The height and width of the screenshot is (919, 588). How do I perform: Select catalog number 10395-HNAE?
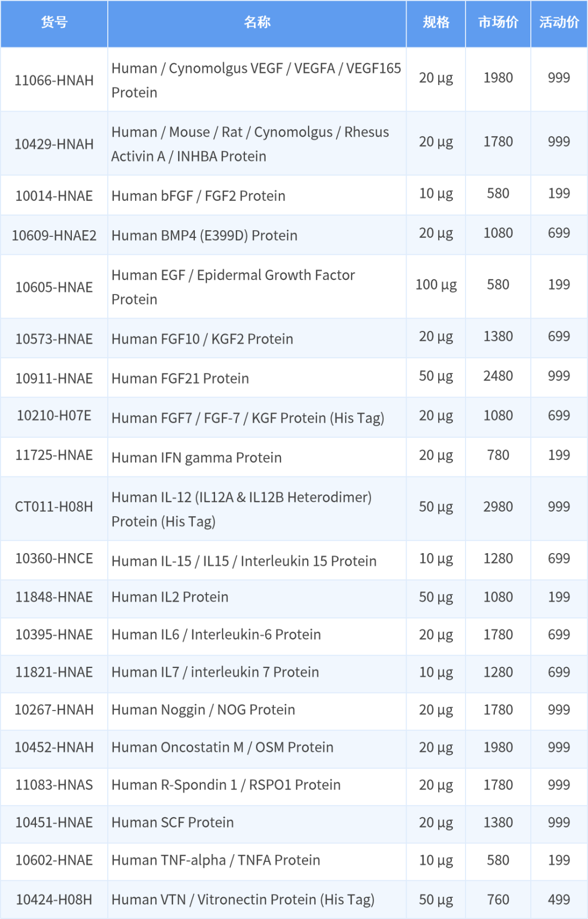(54, 635)
